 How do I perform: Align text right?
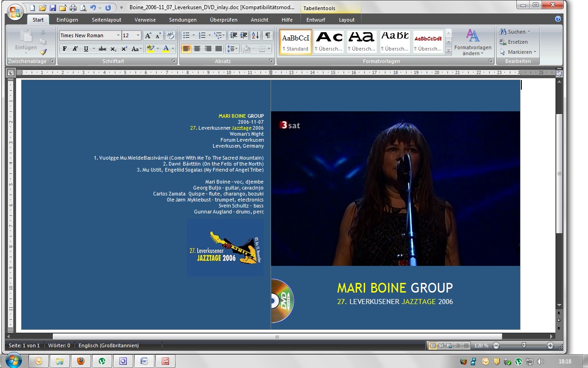pos(208,49)
